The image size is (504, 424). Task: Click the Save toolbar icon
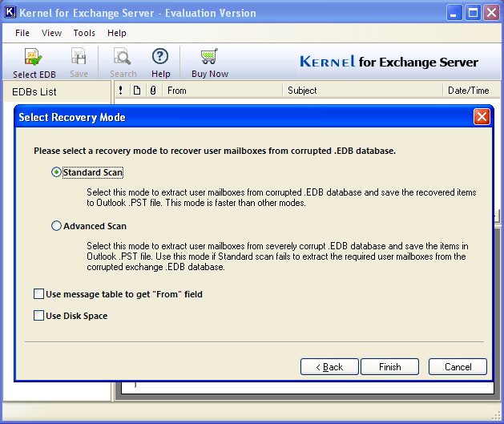79,56
